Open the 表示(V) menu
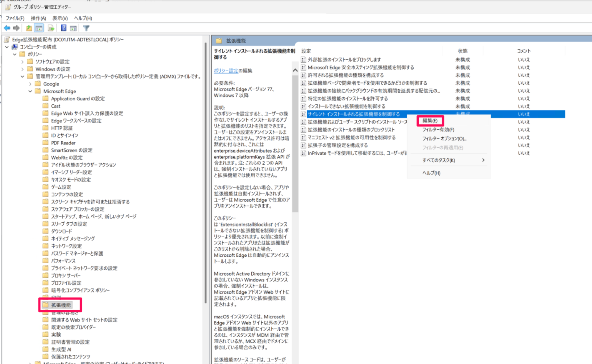The width and height of the screenshot is (592, 364). pyautogui.click(x=60, y=18)
